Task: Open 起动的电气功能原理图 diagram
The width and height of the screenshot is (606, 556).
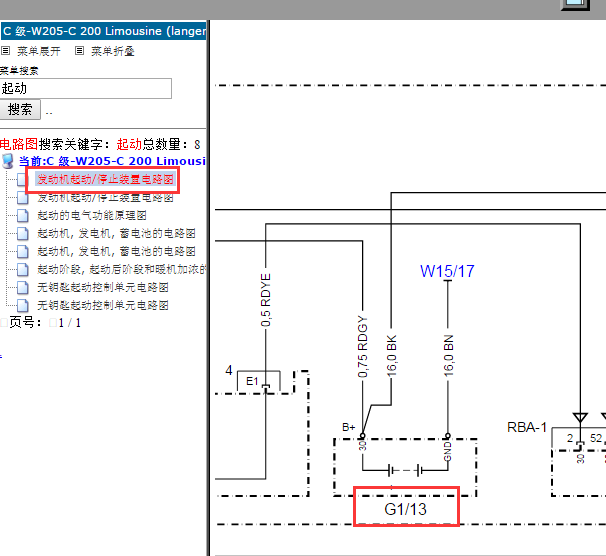Action: tap(92, 215)
